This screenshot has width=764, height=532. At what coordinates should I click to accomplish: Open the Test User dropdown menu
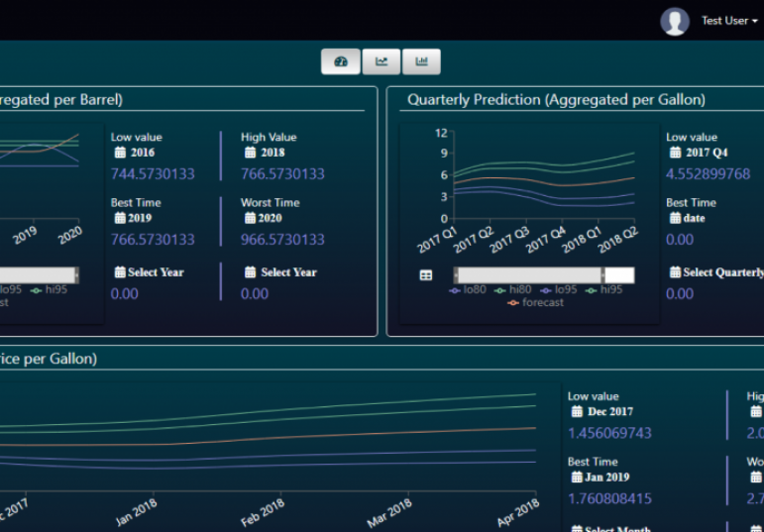tap(729, 21)
